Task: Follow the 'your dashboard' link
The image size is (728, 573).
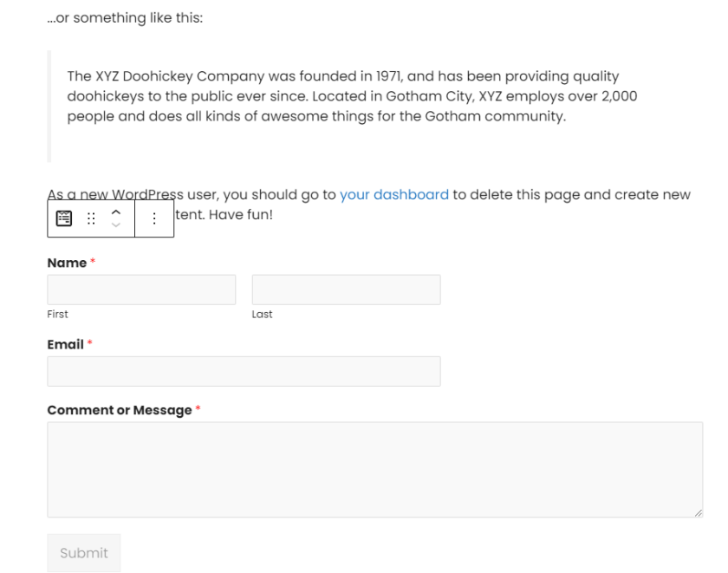Action: pyautogui.click(x=394, y=194)
